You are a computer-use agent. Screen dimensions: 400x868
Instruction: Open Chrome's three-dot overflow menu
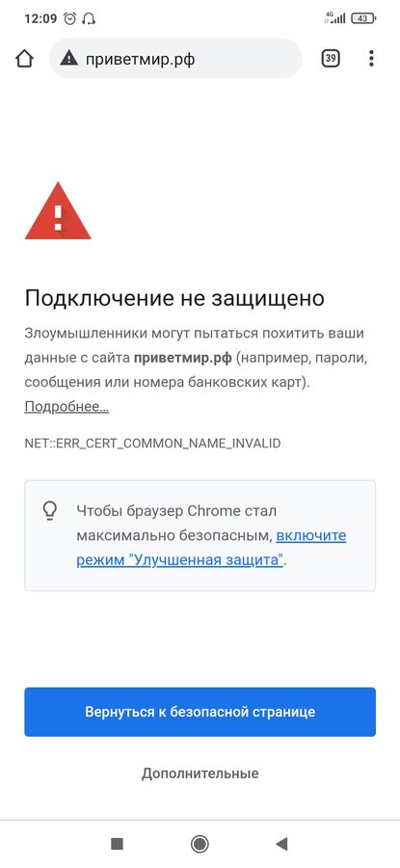371,58
